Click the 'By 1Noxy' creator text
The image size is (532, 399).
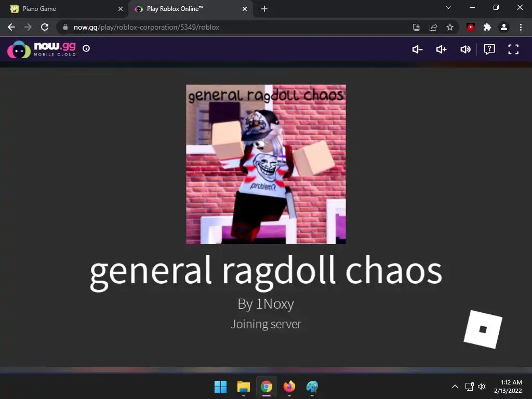[x=266, y=303]
